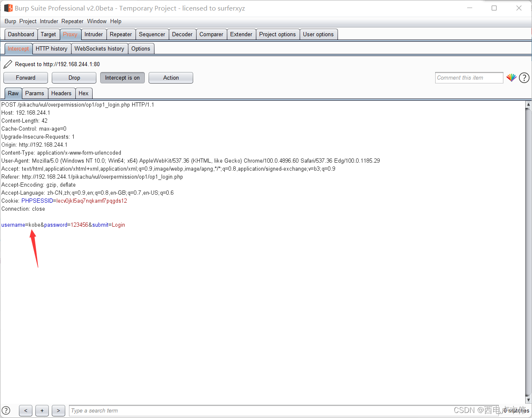Open the Action dropdown button
This screenshot has width=532, height=418.
point(171,78)
